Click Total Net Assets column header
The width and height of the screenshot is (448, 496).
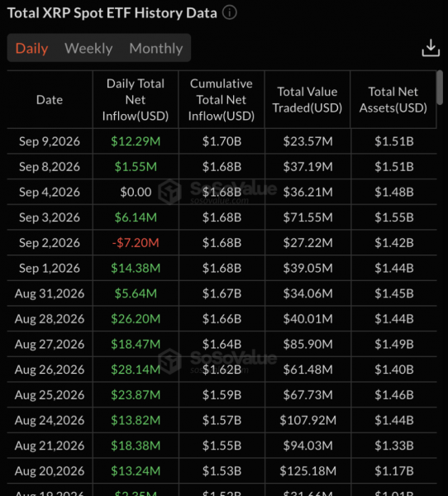(393, 100)
